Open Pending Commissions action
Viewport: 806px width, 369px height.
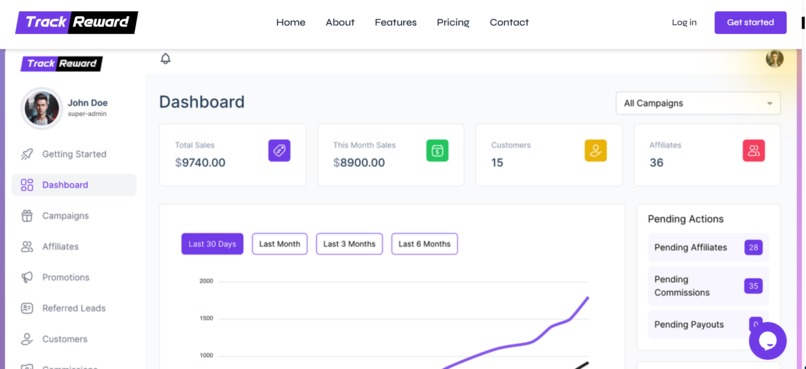point(708,286)
